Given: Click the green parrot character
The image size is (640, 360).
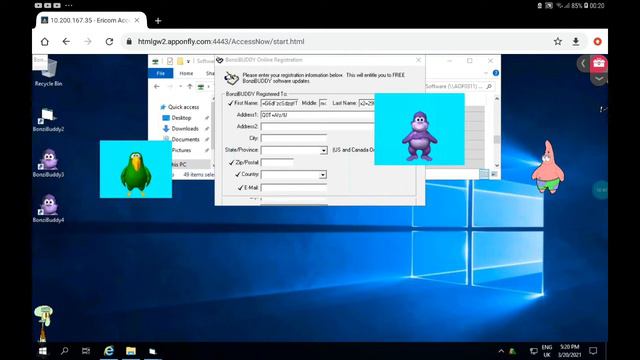Looking at the screenshot, I should (136, 173).
